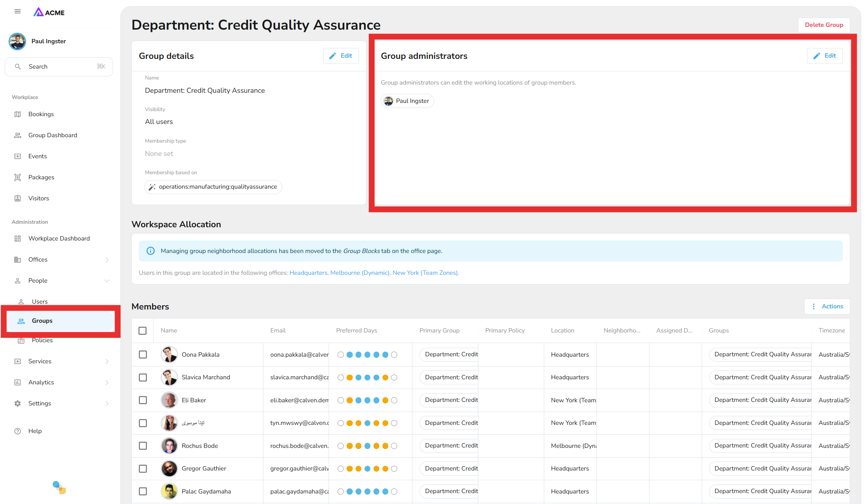This screenshot has height=504, width=867.
Task: Click the Help question mark icon
Action: point(18,431)
